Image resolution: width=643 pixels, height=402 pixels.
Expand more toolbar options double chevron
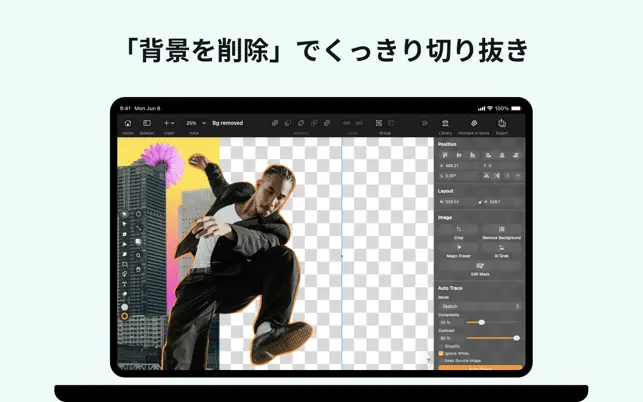point(424,123)
